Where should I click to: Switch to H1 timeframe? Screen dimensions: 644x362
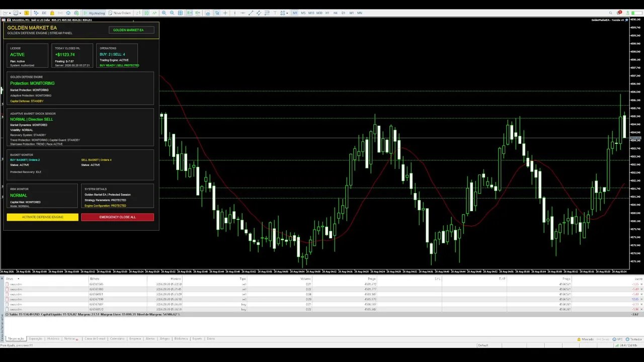328,13
